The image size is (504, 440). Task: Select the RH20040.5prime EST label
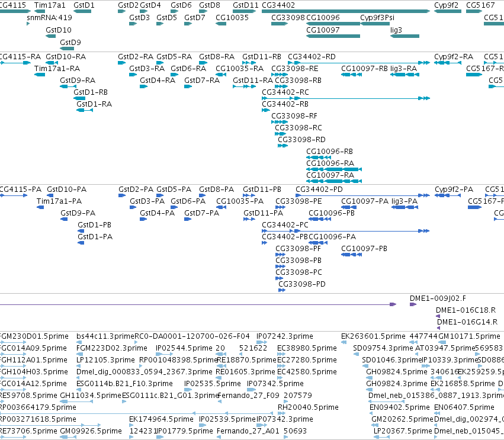pyautogui.click(x=308, y=407)
